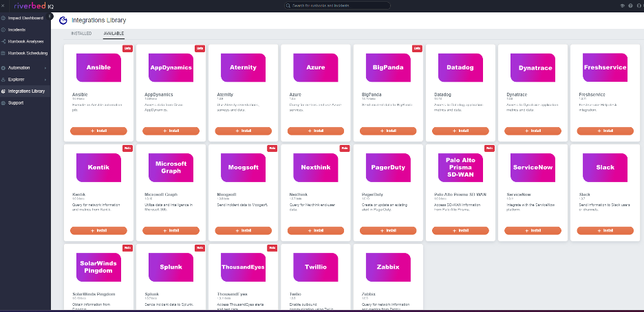Install the Freshservice integration

click(605, 131)
